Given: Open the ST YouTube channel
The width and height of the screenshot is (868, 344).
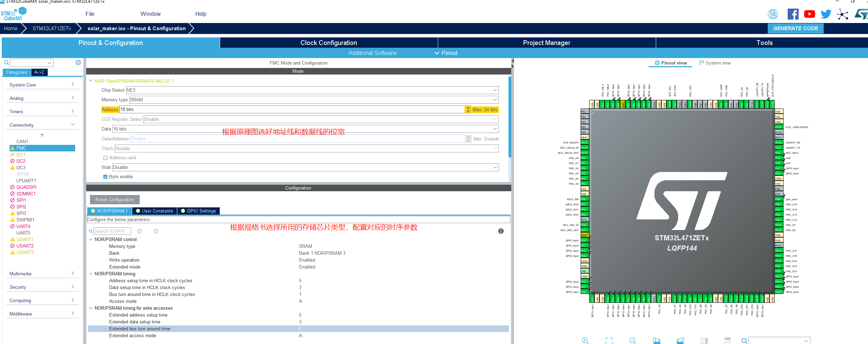Looking at the screenshot, I should pyautogui.click(x=810, y=14).
